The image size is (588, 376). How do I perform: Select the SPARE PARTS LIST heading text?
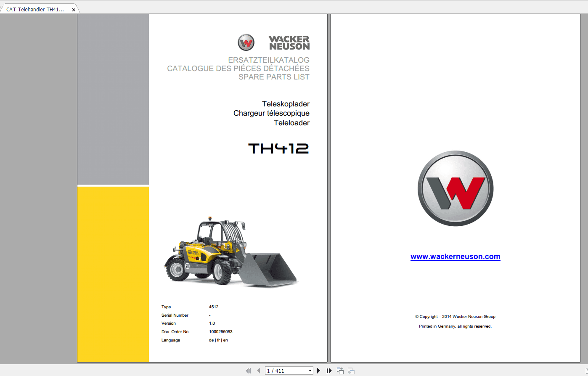[x=273, y=77]
